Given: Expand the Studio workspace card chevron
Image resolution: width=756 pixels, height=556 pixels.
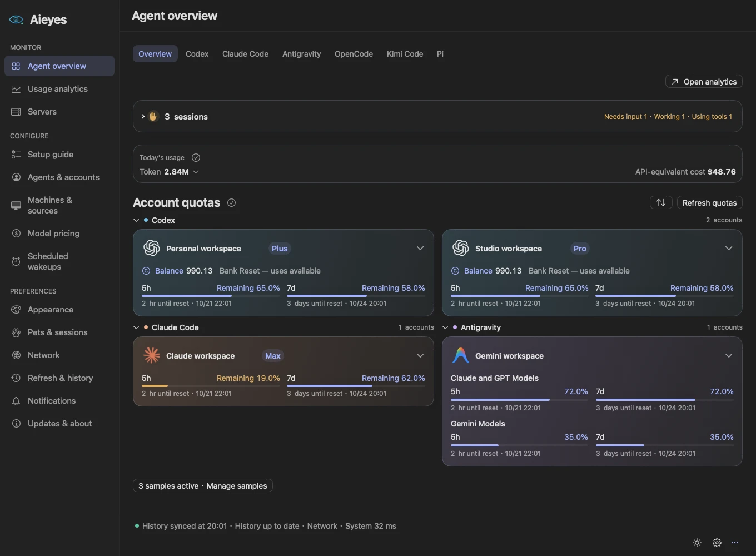Looking at the screenshot, I should coord(729,248).
